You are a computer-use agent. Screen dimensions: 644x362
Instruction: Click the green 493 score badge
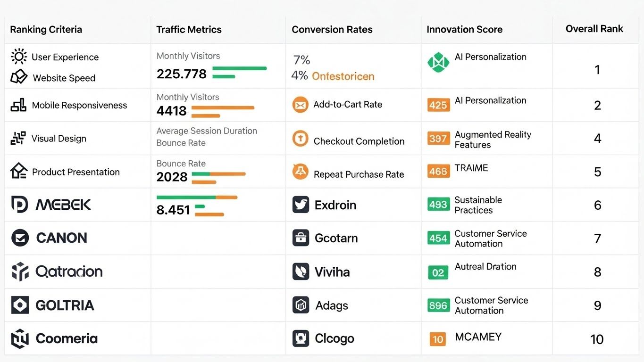tap(438, 205)
